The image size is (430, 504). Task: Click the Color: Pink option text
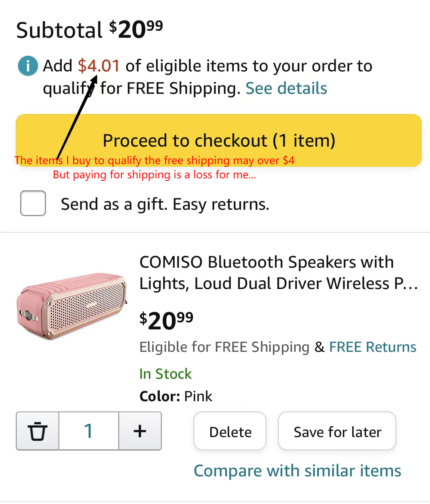click(176, 396)
